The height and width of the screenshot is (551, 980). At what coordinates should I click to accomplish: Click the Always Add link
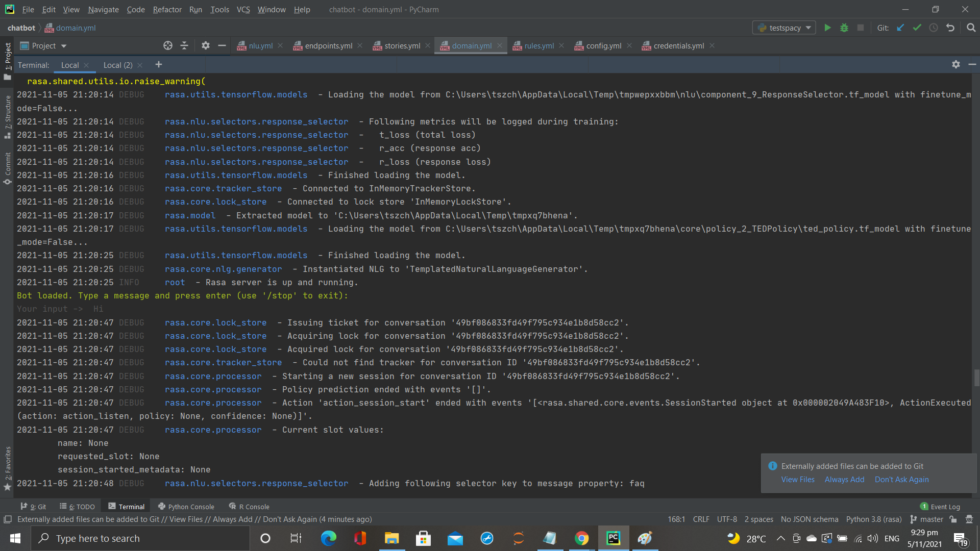coord(844,480)
